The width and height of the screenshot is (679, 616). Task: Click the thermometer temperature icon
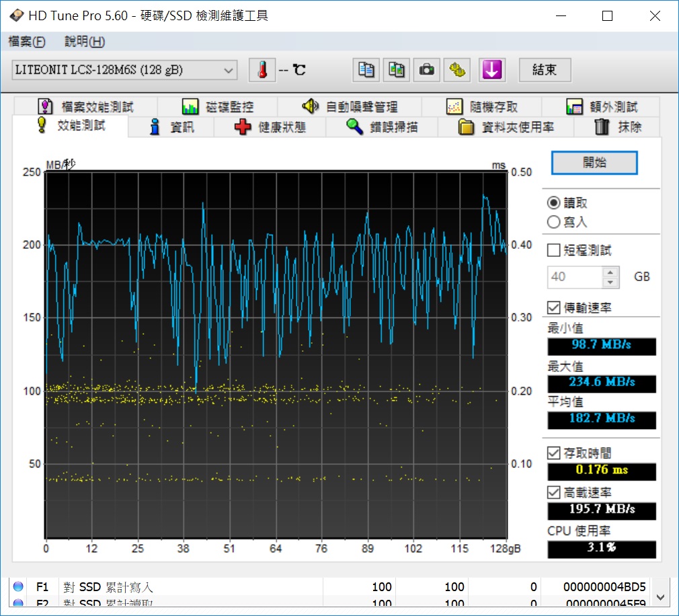point(262,70)
